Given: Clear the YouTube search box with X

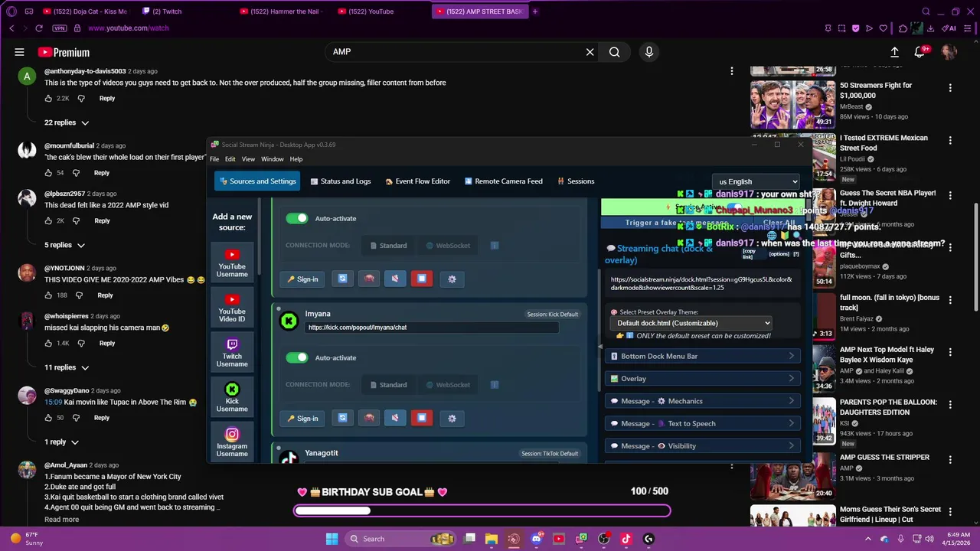Looking at the screenshot, I should [x=590, y=52].
